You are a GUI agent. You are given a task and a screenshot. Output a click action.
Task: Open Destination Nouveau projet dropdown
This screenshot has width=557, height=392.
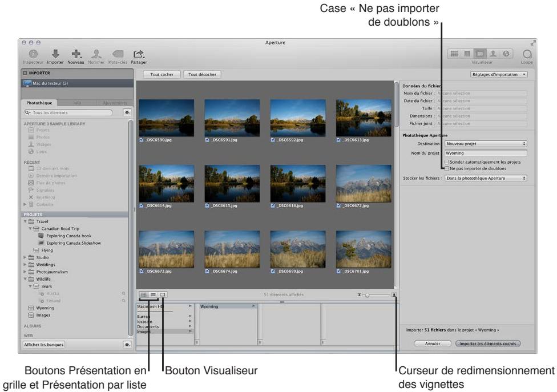point(486,144)
